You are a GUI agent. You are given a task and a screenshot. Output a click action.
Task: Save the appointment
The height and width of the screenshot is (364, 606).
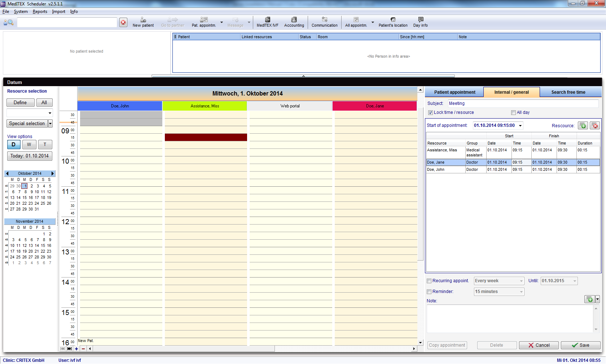[580, 345]
